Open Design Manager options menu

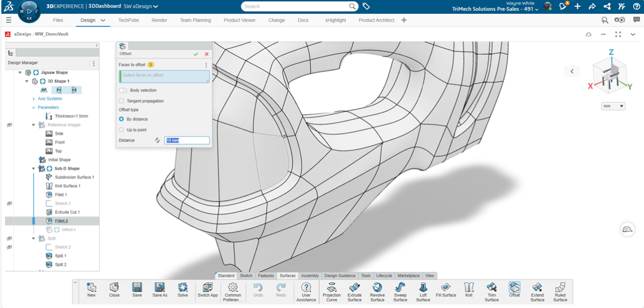click(x=94, y=63)
